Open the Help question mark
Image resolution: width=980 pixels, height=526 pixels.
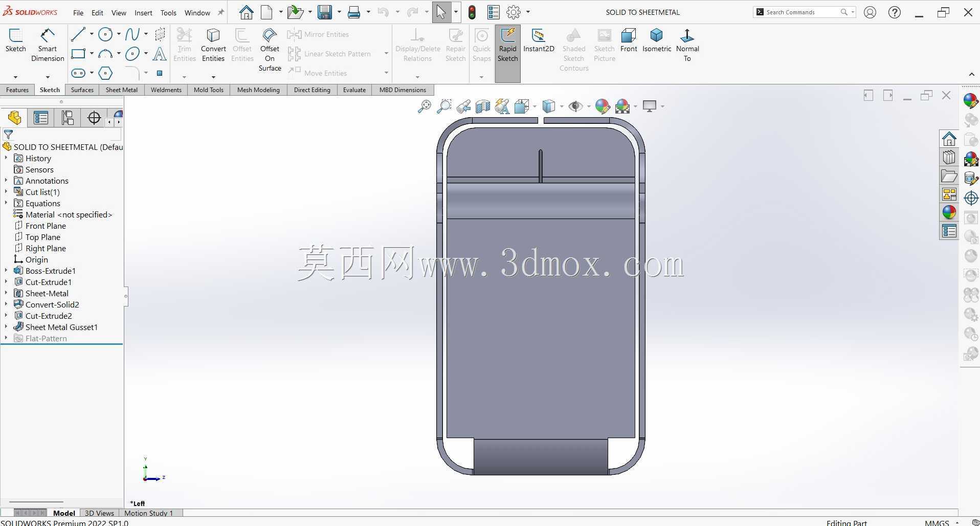[x=895, y=12]
